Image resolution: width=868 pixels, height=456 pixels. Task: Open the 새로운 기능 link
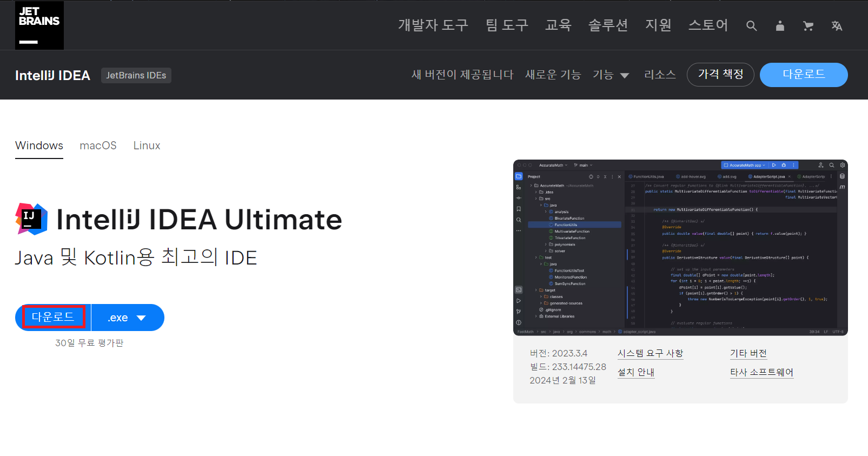553,75
